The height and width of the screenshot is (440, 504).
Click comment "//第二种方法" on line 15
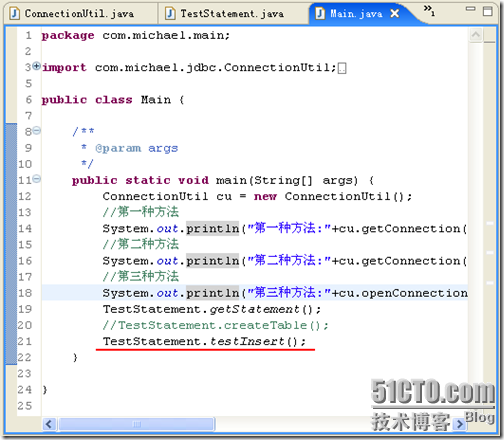[141, 244]
